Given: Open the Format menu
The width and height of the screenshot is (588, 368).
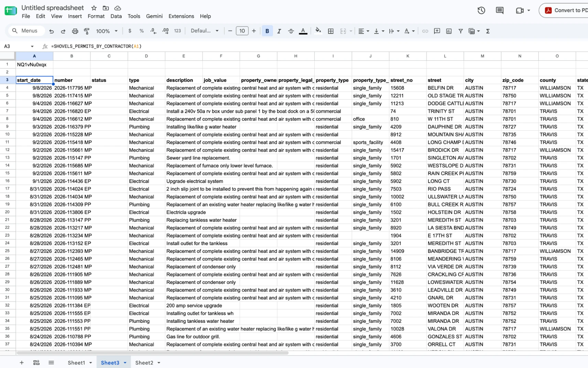Looking at the screenshot, I should [x=96, y=16].
